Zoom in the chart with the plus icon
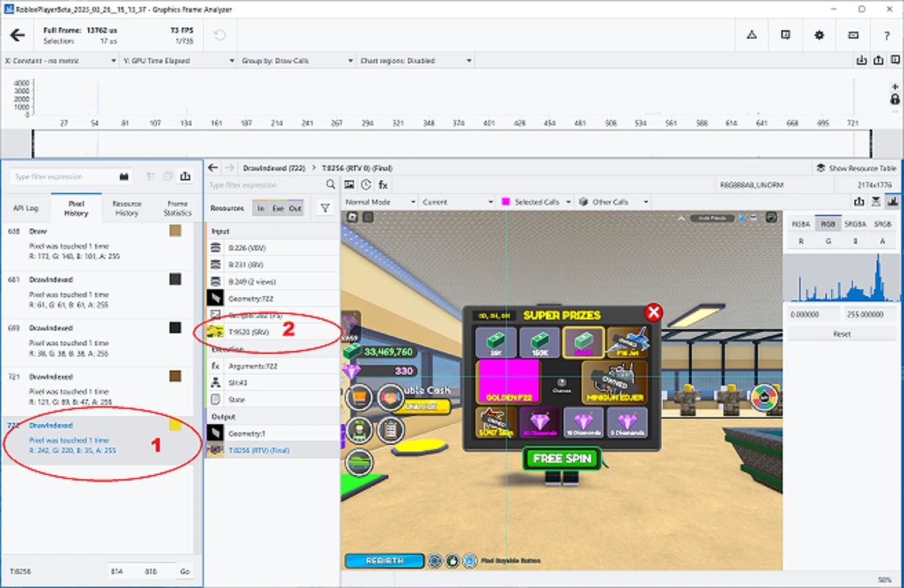Screen dimensions: 904x588 click(x=894, y=87)
